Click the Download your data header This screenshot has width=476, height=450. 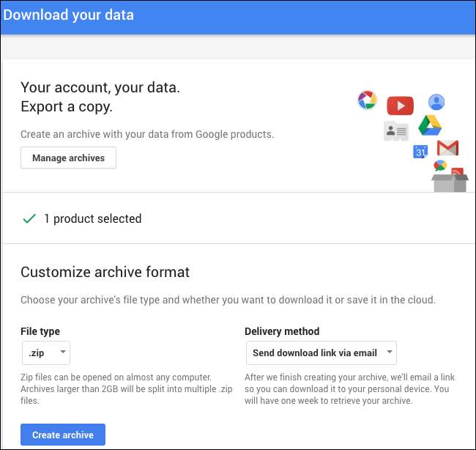click(x=69, y=15)
